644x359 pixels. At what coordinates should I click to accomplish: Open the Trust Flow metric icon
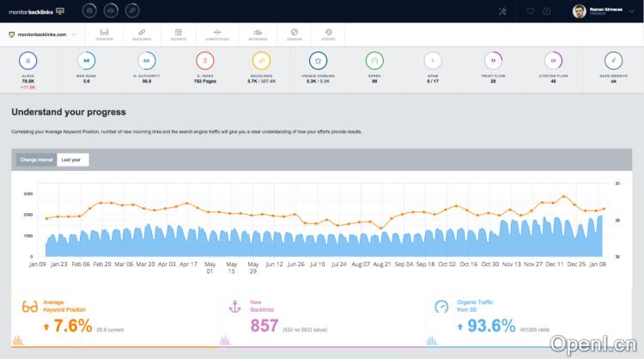click(493, 61)
